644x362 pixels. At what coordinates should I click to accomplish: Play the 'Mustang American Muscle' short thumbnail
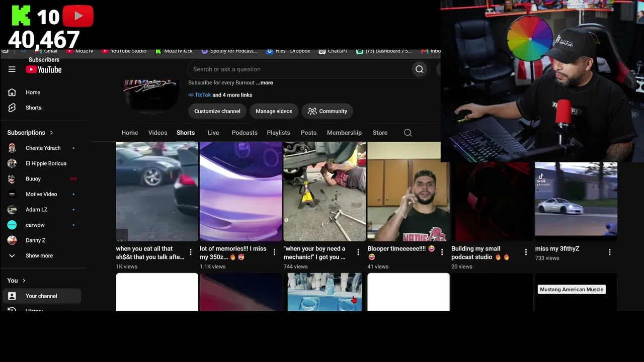[x=576, y=292]
